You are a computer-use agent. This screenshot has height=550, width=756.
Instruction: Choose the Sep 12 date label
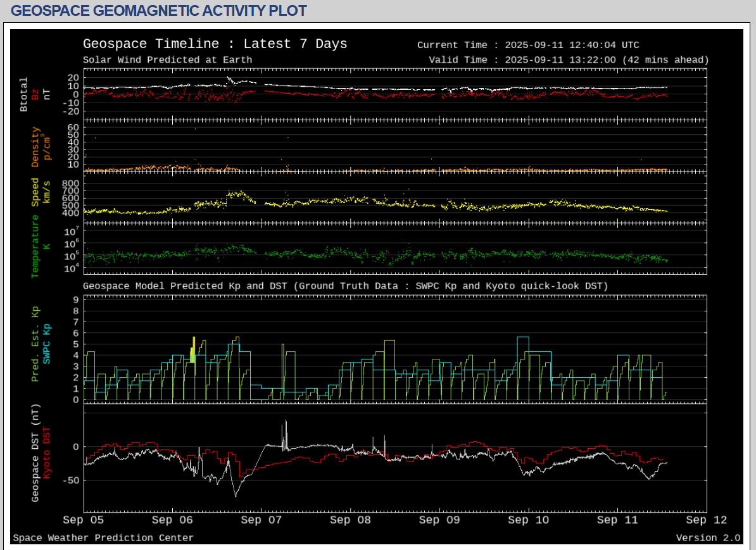[x=706, y=520]
